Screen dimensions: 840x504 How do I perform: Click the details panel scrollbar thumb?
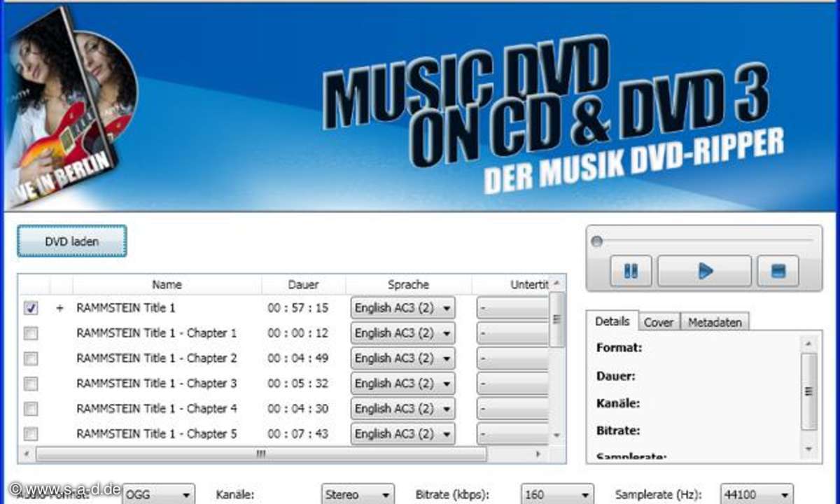(808, 391)
